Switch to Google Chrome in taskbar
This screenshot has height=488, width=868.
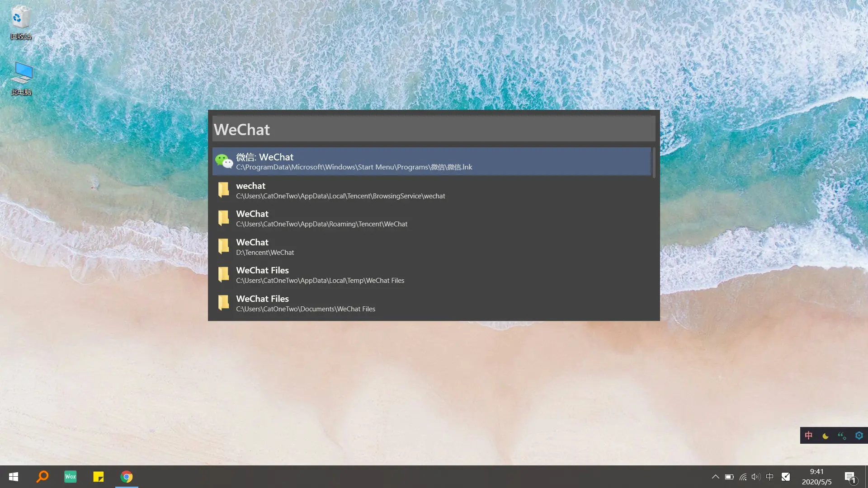127,477
